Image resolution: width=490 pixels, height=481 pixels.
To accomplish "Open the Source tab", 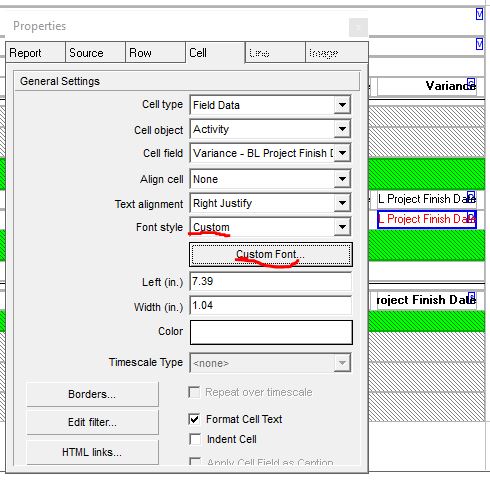I will (95, 53).
